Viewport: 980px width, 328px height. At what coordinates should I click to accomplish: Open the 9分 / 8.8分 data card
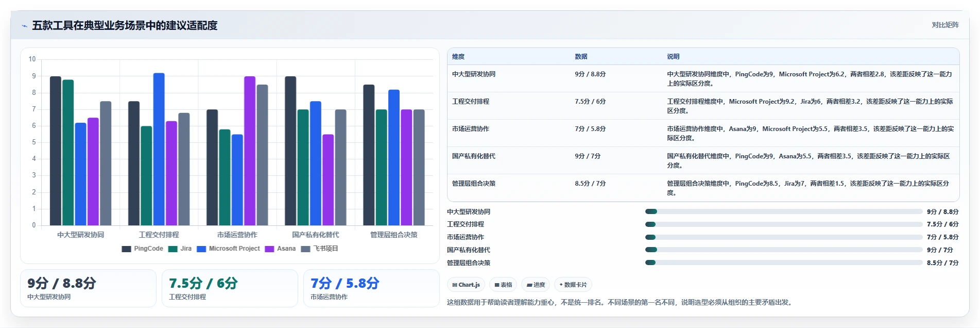(88, 288)
